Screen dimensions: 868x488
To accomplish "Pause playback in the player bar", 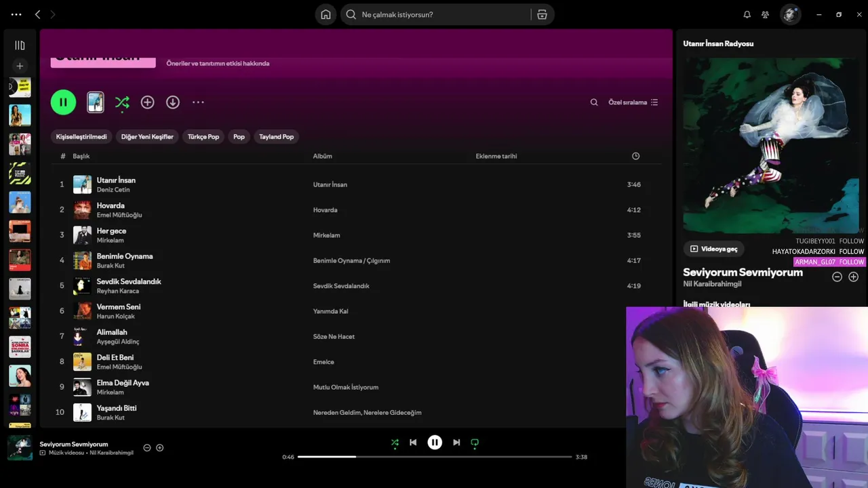I will pos(435,443).
